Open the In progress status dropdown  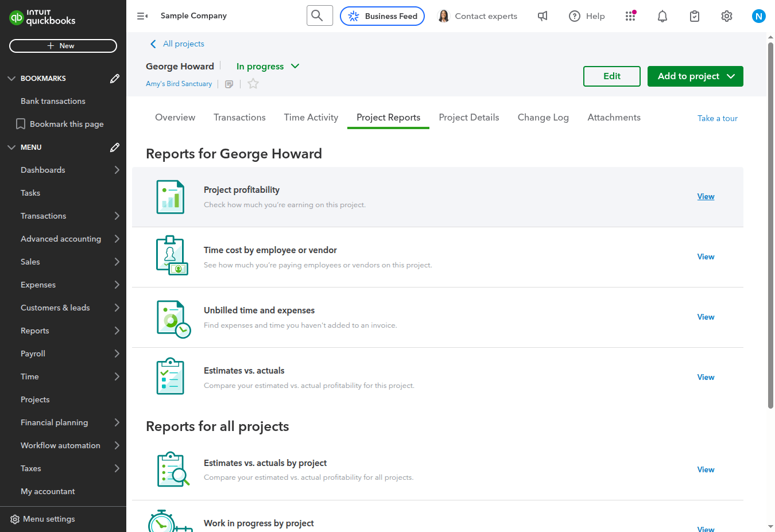(268, 67)
